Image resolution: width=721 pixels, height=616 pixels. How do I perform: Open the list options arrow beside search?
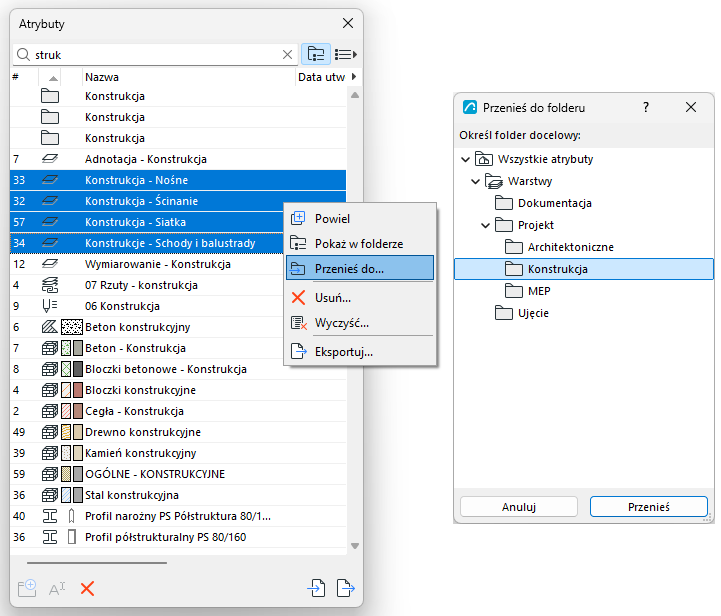[346, 54]
